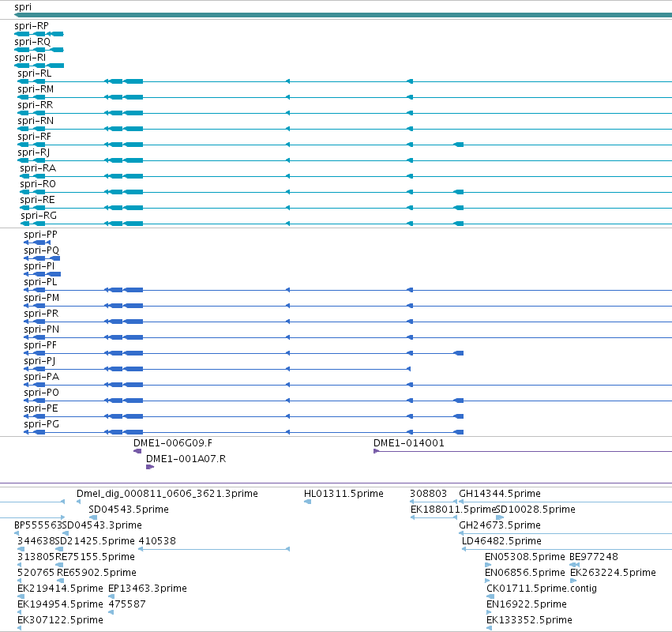Open the spri-PJ protein label

(39, 361)
